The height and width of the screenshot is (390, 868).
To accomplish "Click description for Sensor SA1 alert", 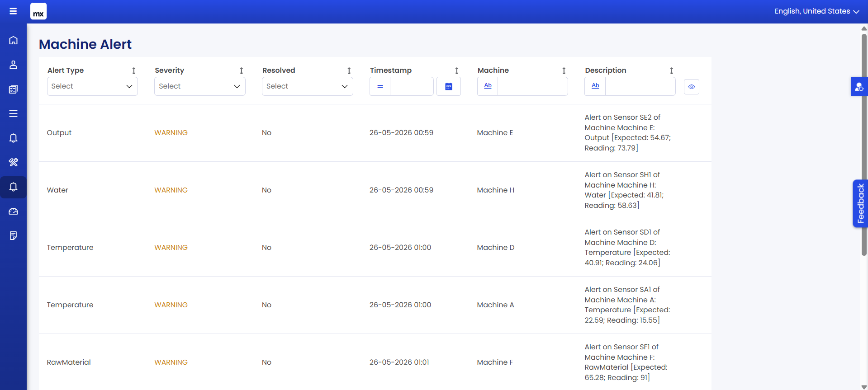I will (x=627, y=305).
